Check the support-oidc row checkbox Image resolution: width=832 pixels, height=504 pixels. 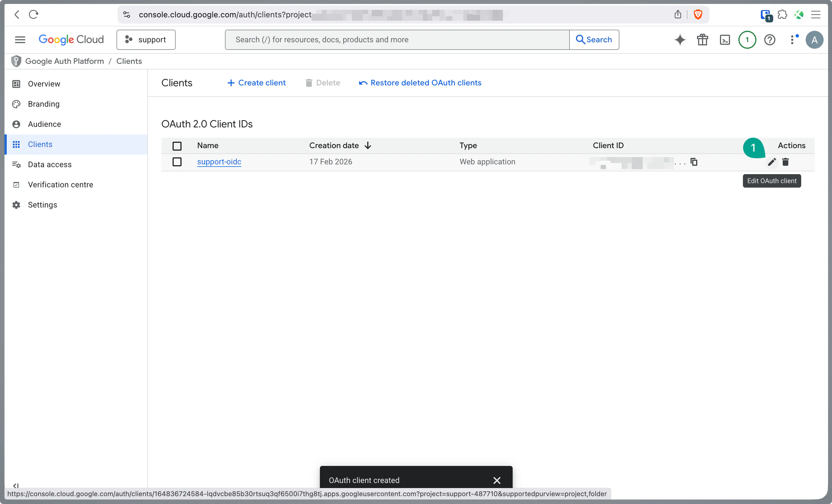pos(177,162)
